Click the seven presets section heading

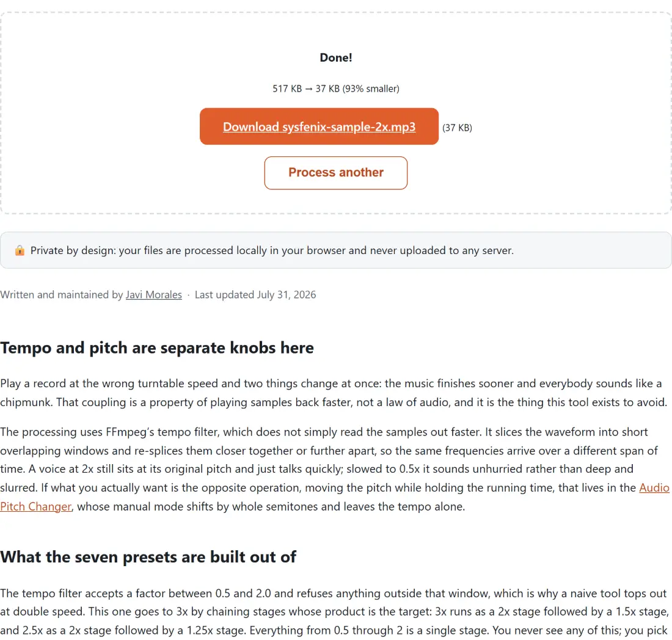tap(148, 557)
